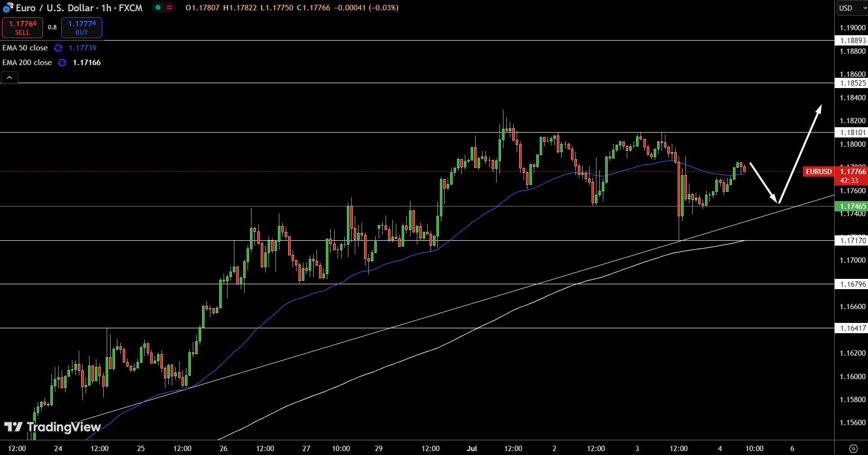The width and height of the screenshot is (868, 455).
Task: Click the 1.18000 price axis label
Action: 852,144
